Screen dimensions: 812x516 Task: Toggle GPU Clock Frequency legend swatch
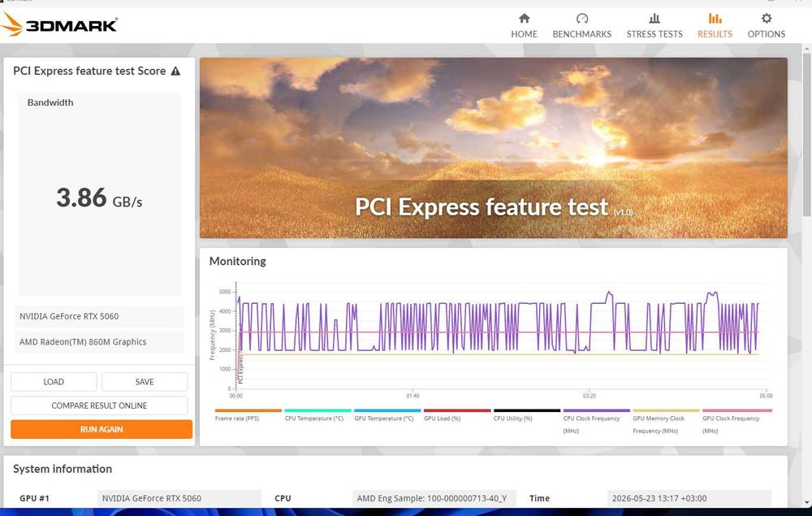(737, 410)
